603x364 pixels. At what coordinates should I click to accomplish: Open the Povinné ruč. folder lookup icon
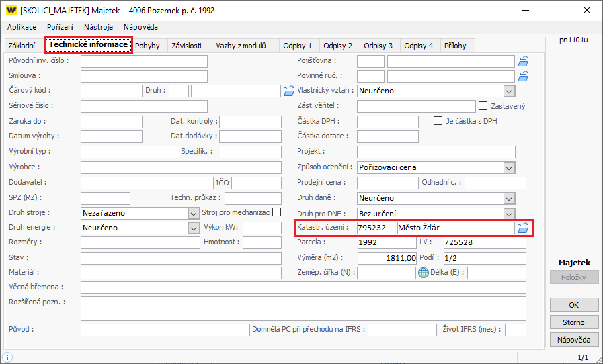click(x=522, y=76)
